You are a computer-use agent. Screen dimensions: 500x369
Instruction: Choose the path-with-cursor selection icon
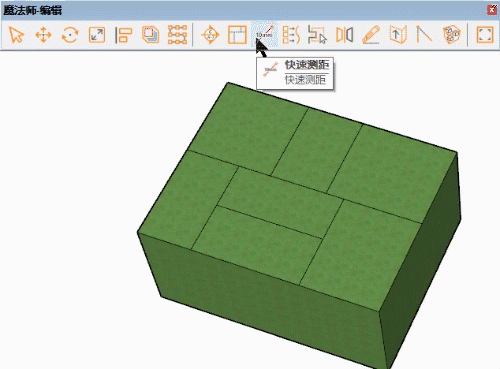pos(317,35)
